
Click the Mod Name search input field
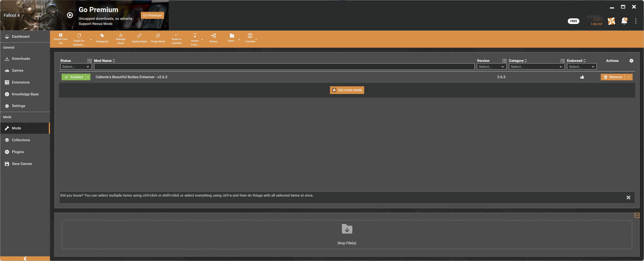pyautogui.click(x=284, y=66)
